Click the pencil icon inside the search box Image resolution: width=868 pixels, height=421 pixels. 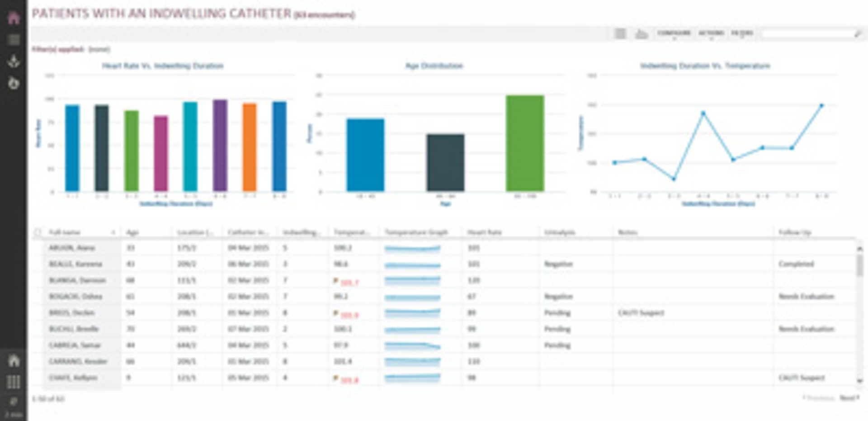tap(859, 33)
